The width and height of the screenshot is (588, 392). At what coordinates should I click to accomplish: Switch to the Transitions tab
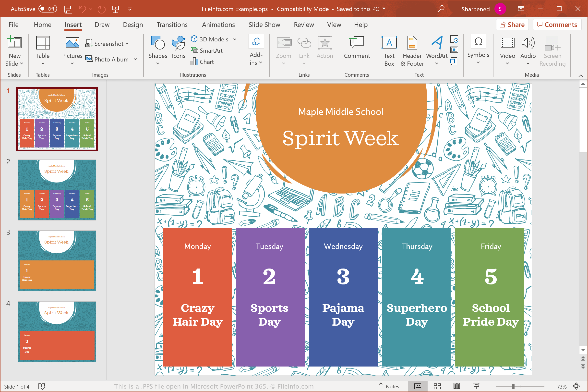click(172, 25)
